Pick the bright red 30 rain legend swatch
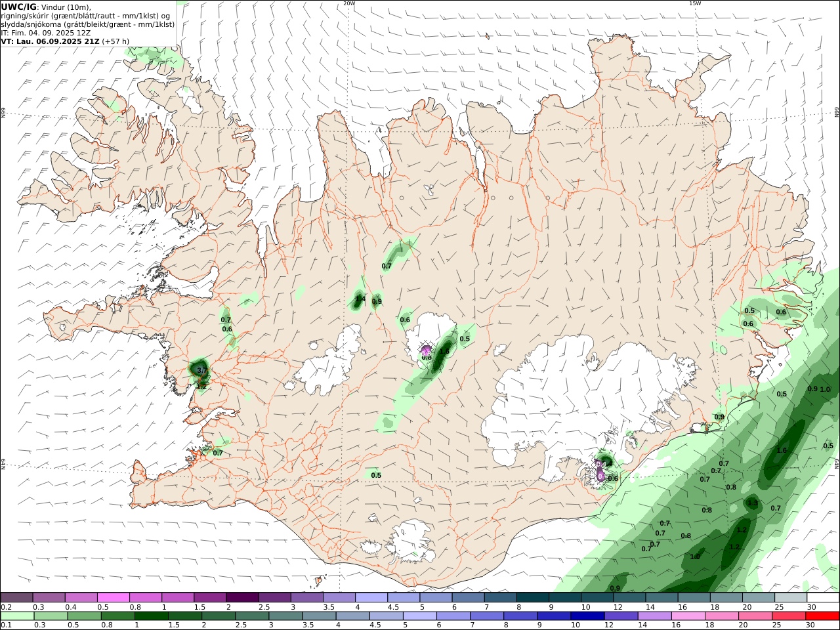Image resolution: width=840 pixels, height=630 pixels. 822,616
